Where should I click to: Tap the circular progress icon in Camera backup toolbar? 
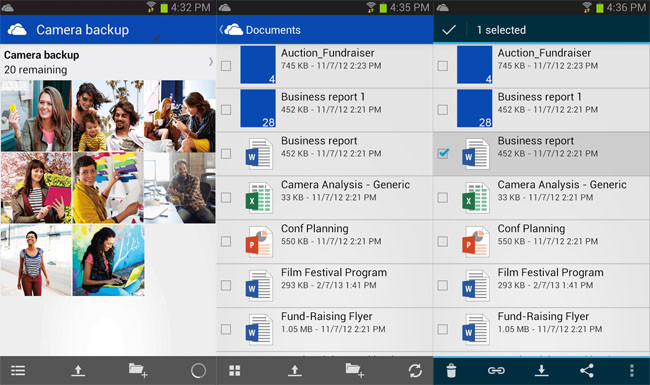click(198, 370)
